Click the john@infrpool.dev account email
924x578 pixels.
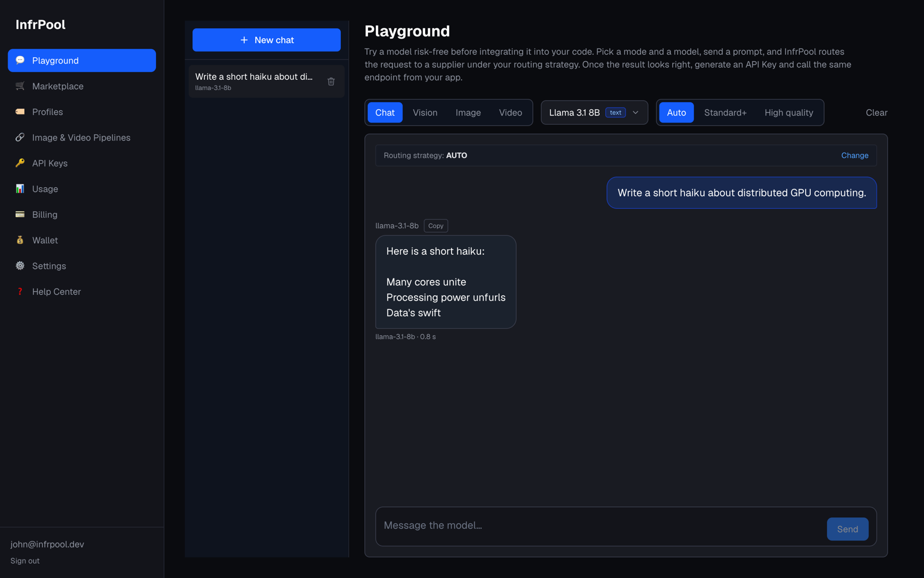pyautogui.click(x=47, y=544)
